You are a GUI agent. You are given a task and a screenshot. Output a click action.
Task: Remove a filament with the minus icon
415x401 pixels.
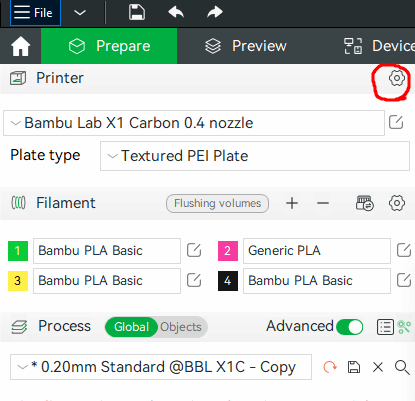323,203
